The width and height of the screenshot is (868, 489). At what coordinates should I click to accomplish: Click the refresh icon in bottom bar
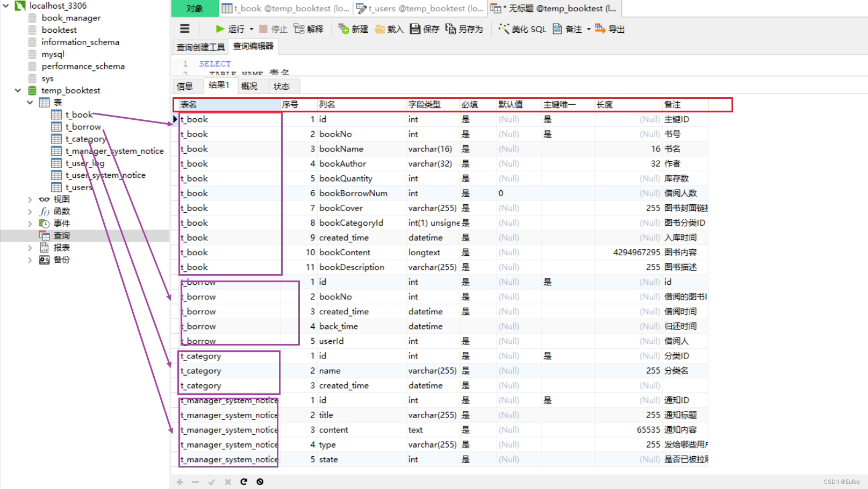244,482
